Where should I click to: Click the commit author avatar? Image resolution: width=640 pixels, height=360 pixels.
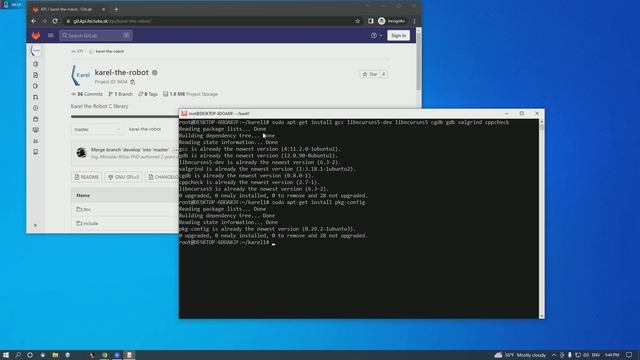coord(81,153)
